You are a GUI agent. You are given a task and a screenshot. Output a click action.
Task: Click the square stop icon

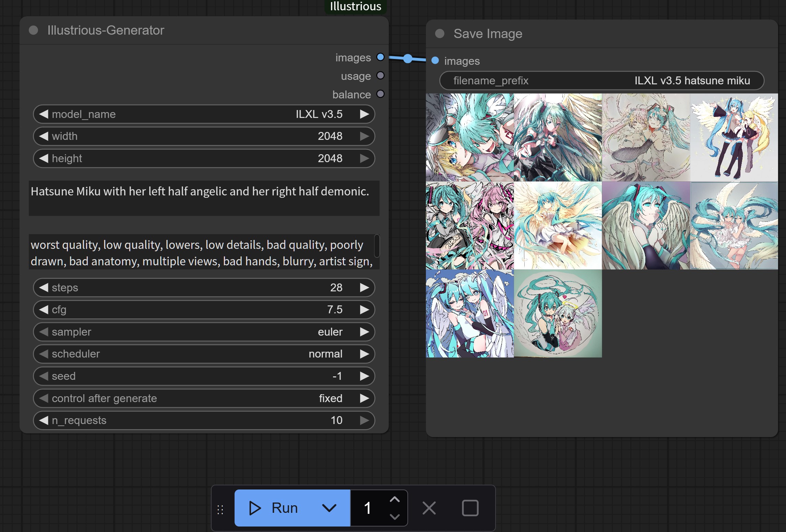470,508
